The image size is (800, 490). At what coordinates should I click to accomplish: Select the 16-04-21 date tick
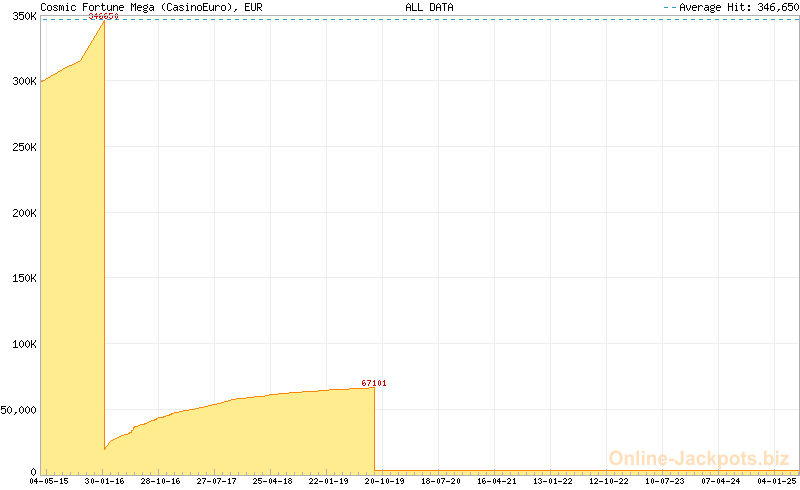click(496, 481)
